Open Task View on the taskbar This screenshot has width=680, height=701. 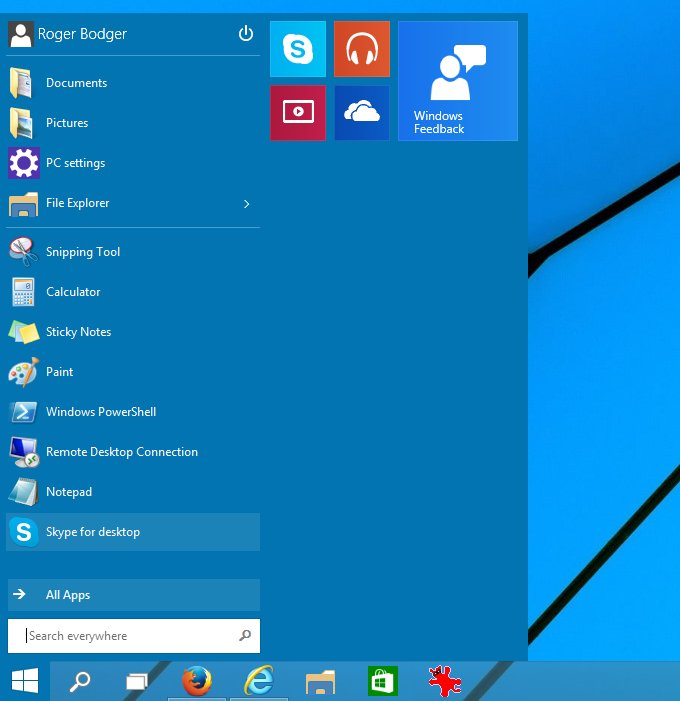[137, 682]
